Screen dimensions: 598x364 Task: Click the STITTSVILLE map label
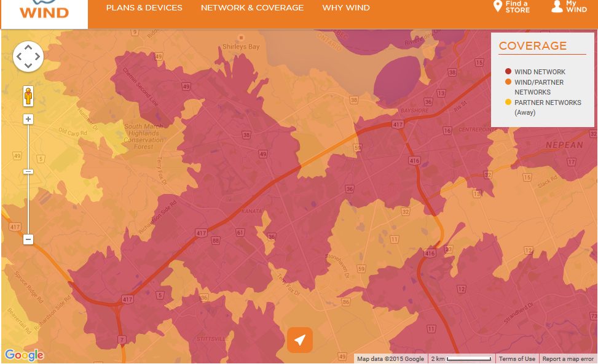[x=213, y=339]
